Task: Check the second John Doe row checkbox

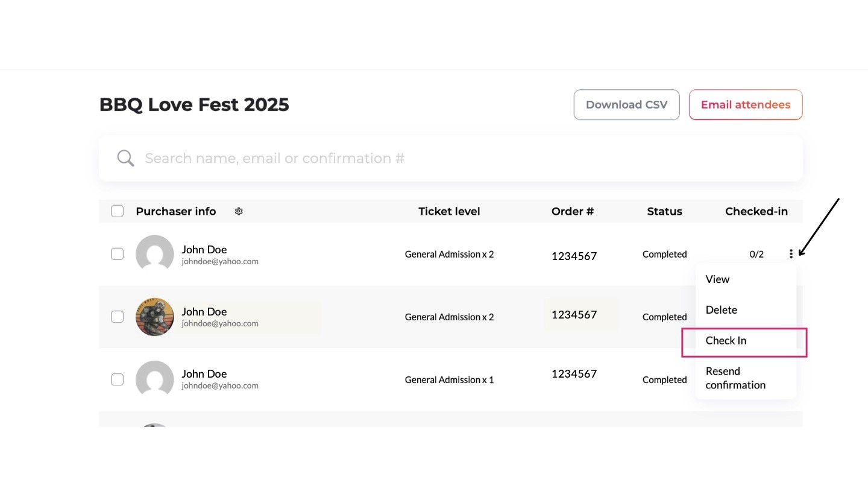Action: pyautogui.click(x=118, y=317)
